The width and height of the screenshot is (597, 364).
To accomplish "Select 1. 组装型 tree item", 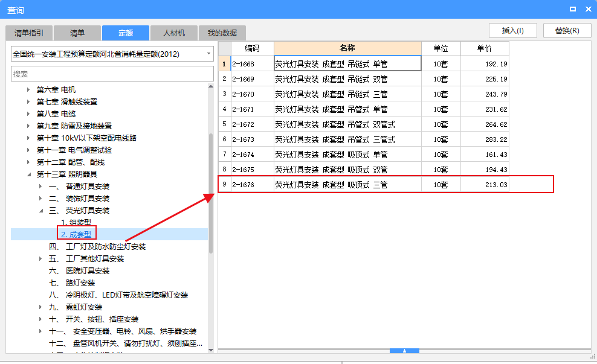I will pos(76,222).
